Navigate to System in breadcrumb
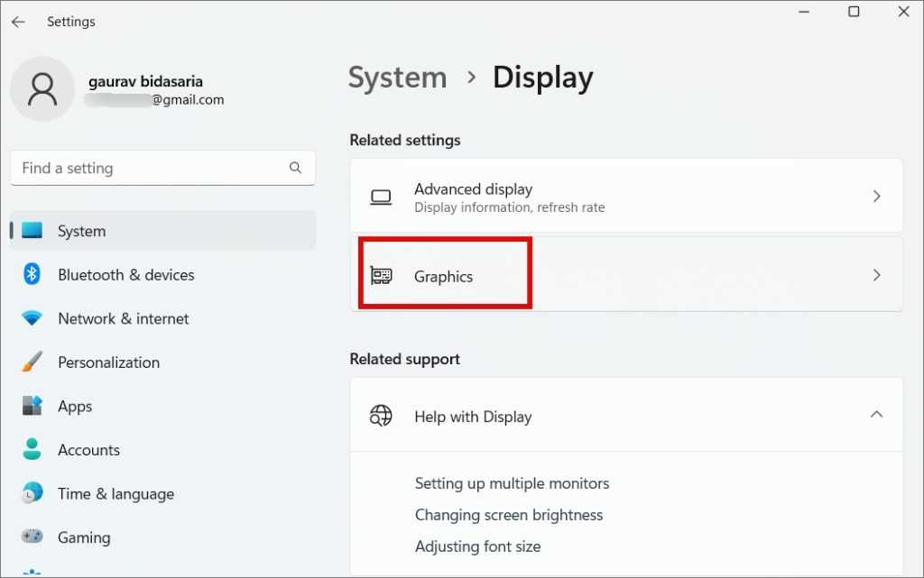Screen dimensions: 924x578 (397, 78)
